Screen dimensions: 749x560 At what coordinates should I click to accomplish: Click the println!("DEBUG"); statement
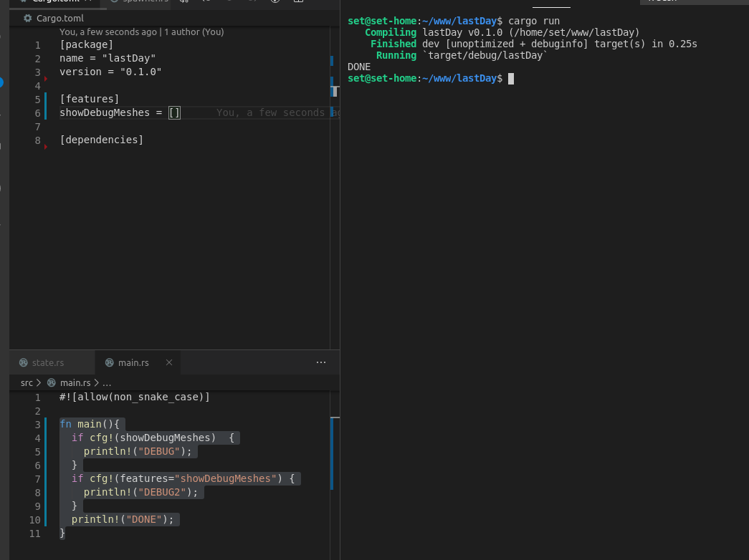138,451
